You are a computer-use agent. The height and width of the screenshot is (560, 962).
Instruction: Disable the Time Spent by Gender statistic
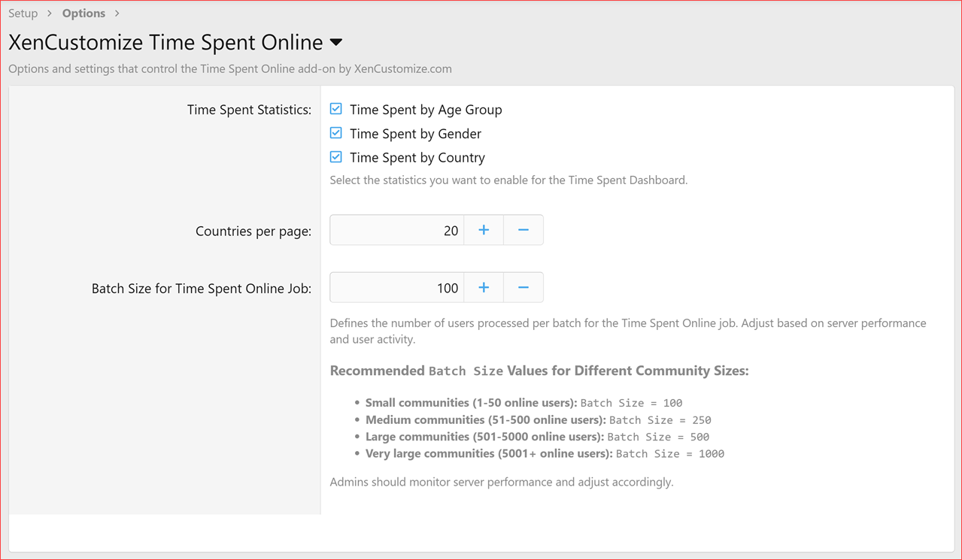point(335,132)
